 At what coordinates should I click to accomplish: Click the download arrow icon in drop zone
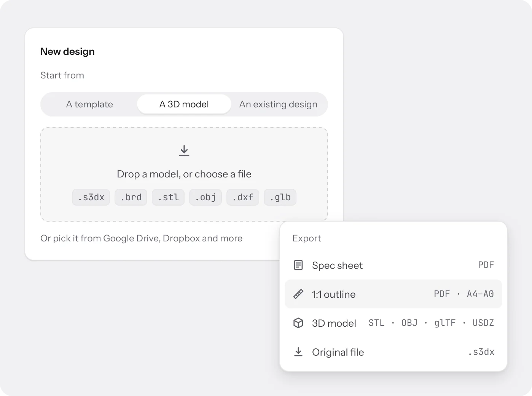pyautogui.click(x=184, y=151)
